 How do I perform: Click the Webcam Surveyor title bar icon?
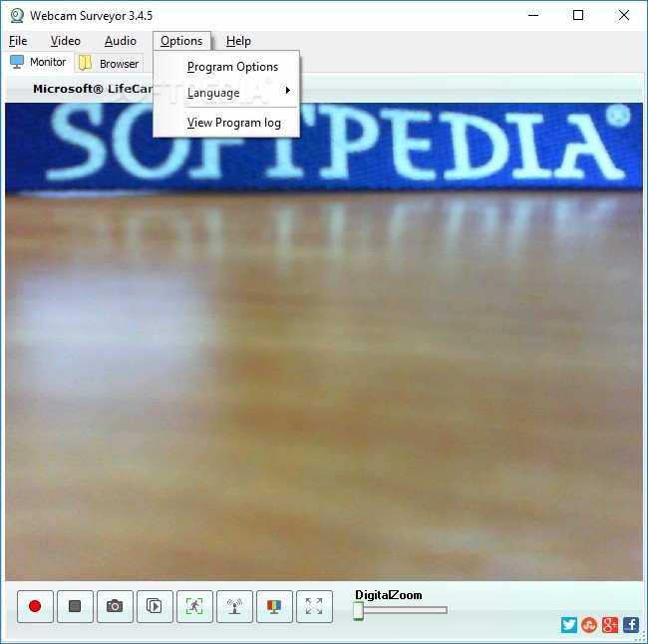[17, 16]
